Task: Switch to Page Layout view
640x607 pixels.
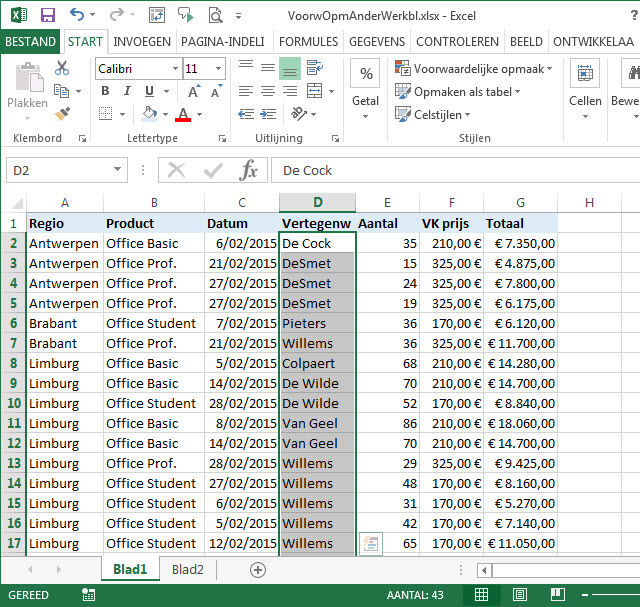Action: [520, 595]
